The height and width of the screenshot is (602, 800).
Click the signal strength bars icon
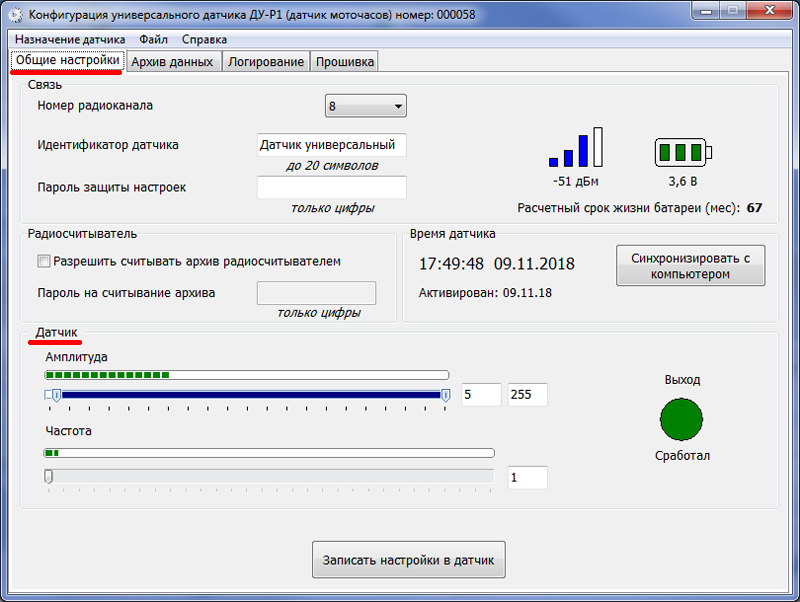pos(576,147)
